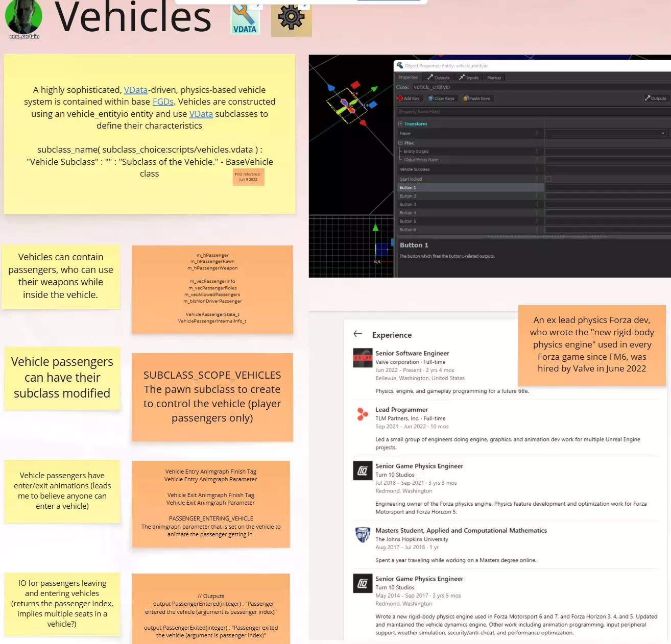
Task: Click Turn 10 logo beside May 2014 job
Action: click(363, 583)
